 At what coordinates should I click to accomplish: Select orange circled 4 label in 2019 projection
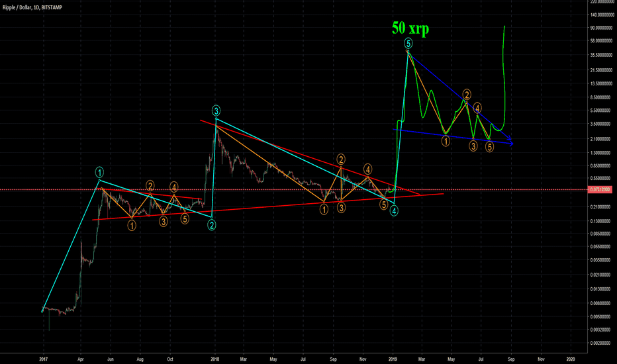[x=477, y=108]
